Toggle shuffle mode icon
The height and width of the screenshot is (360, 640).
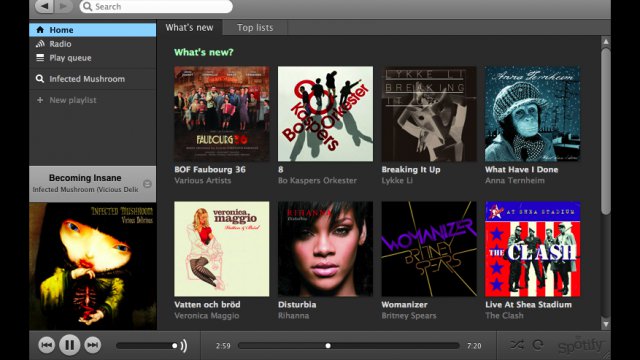[517, 345]
